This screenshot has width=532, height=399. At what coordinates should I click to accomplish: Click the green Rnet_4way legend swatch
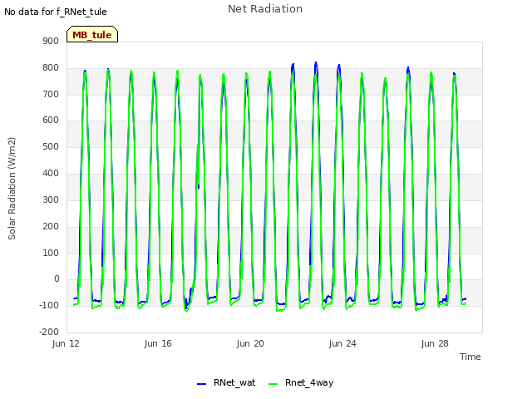point(273,384)
